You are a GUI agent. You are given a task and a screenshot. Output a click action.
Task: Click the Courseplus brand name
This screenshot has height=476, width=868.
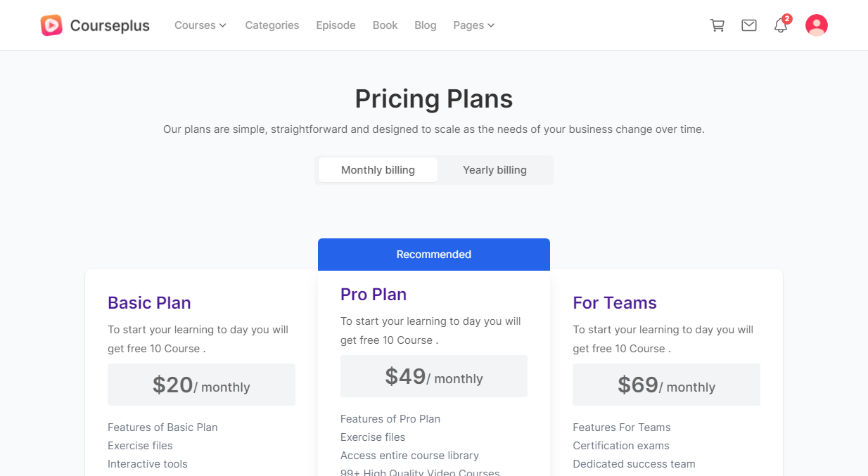point(110,26)
